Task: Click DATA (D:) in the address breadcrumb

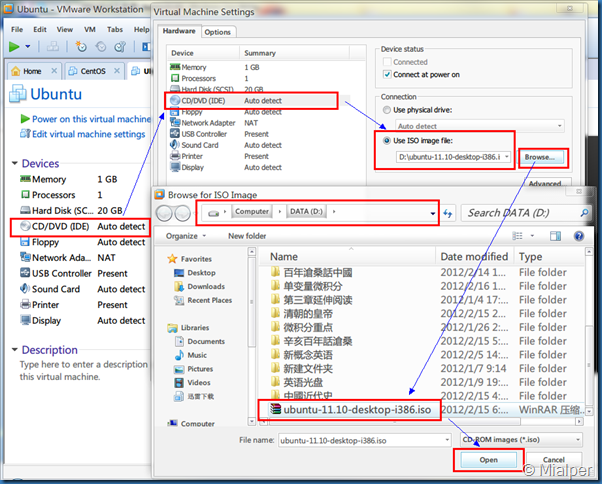Action: coord(306,211)
